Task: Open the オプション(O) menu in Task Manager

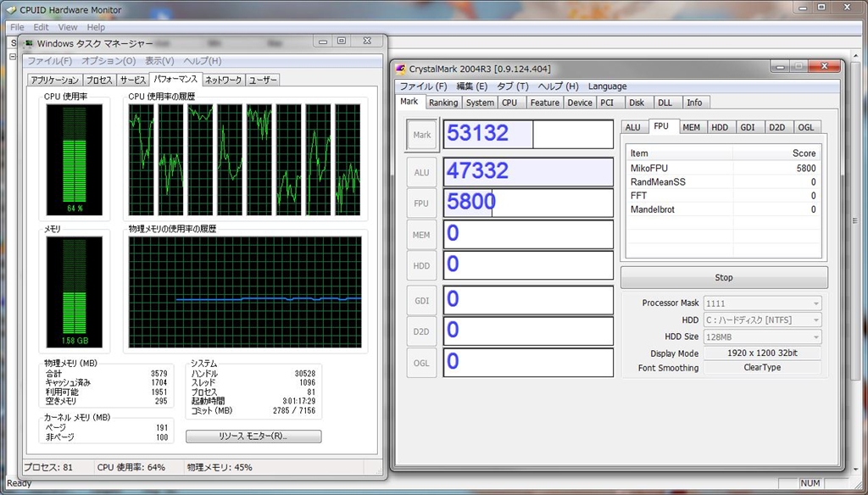Action: point(108,61)
